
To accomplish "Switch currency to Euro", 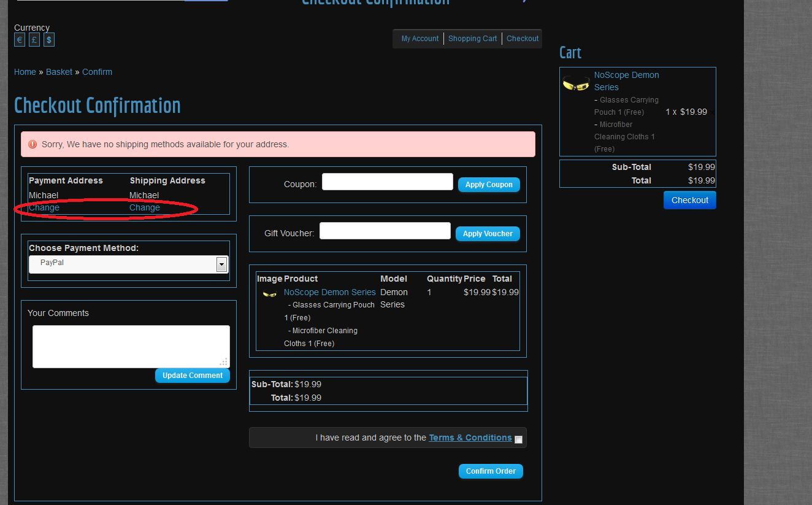I will pos(20,40).
